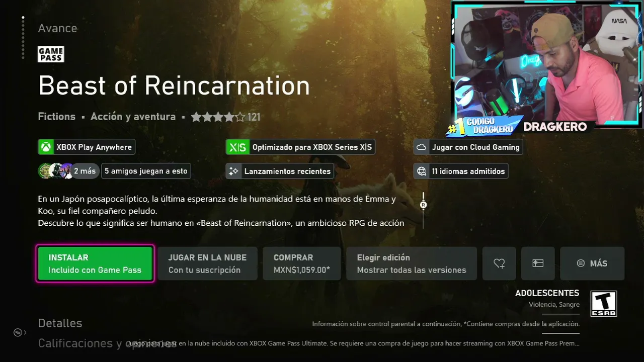This screenshot has width=644, height=362.
Task: Add game to wishlist with heart icon
Action: click(499, 263)
